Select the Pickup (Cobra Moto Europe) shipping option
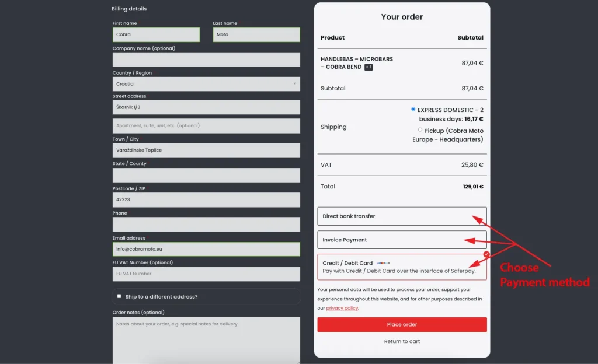 point(420,129)
